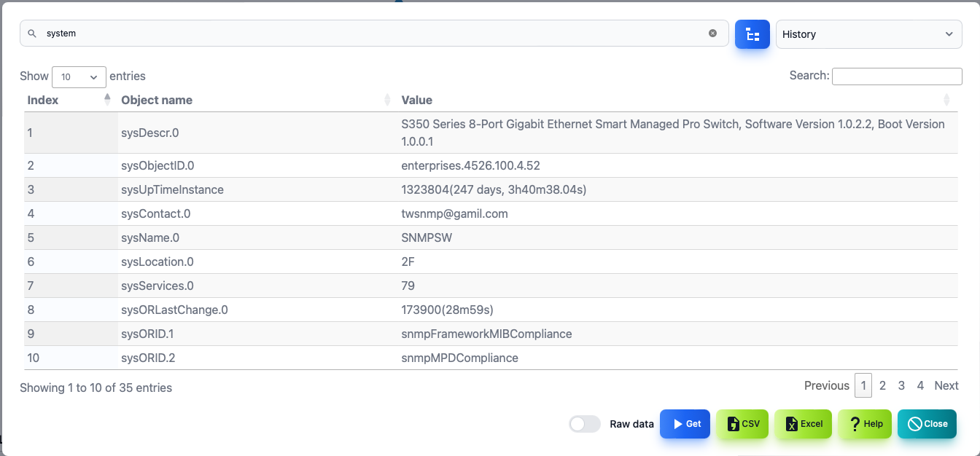
Task: Open the MIB tree browser icon button
Action: tap(752, 34)
